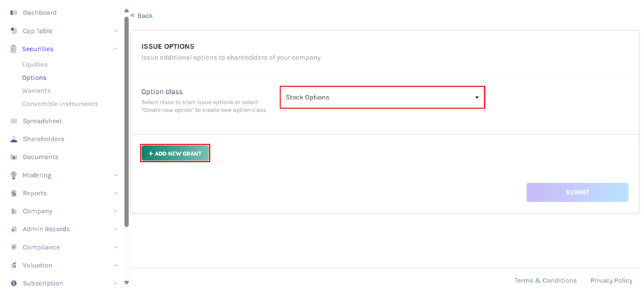
Task: Click the Valuation chart icon
Action: [14, 265]
